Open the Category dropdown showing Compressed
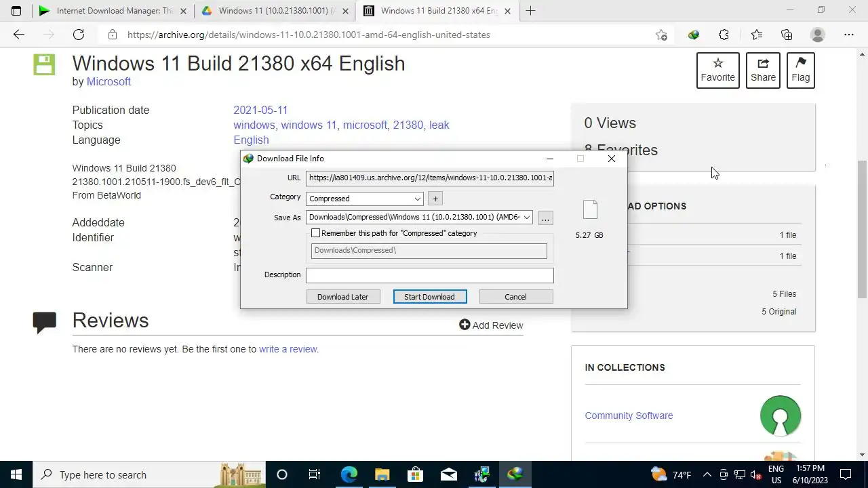 click(x=365, y=199)
